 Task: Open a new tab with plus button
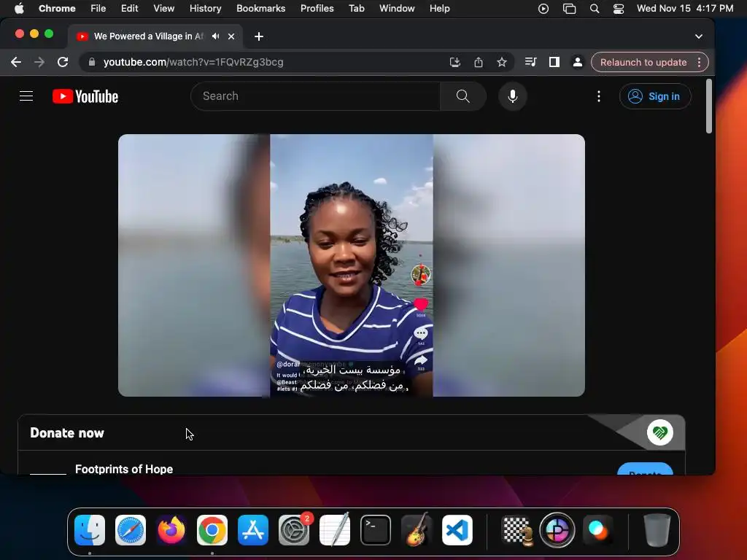(259, 36)
